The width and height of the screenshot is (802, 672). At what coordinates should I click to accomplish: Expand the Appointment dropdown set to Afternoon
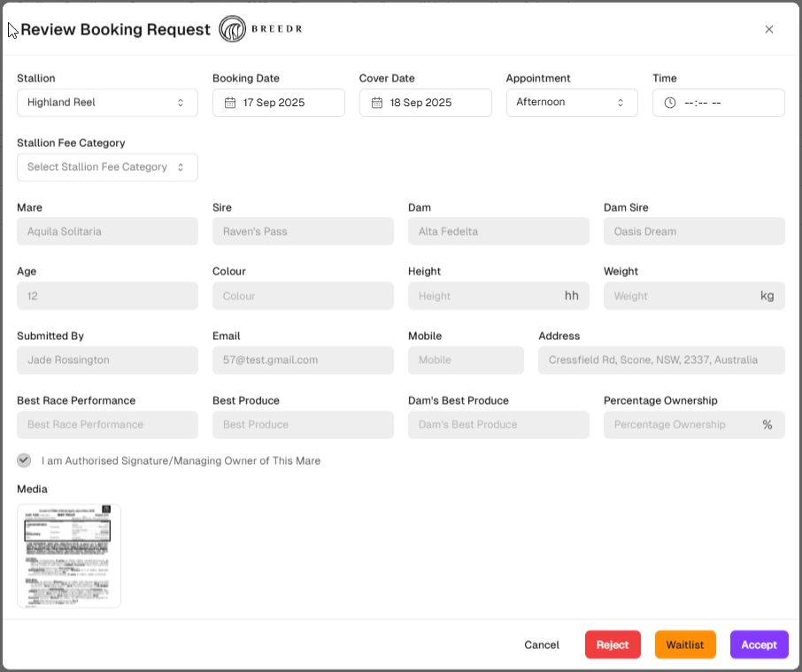571,103
